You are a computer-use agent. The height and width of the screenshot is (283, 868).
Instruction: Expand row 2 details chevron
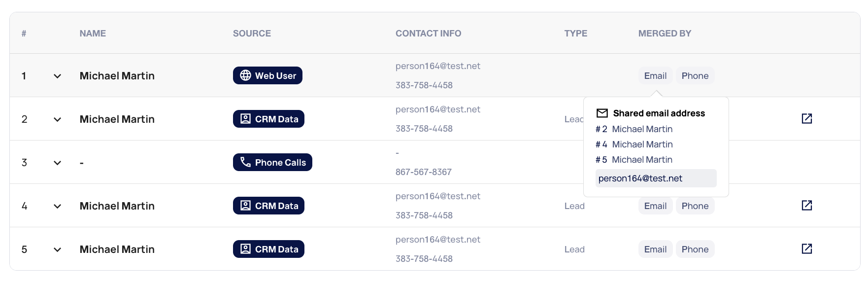pos(57,119)
